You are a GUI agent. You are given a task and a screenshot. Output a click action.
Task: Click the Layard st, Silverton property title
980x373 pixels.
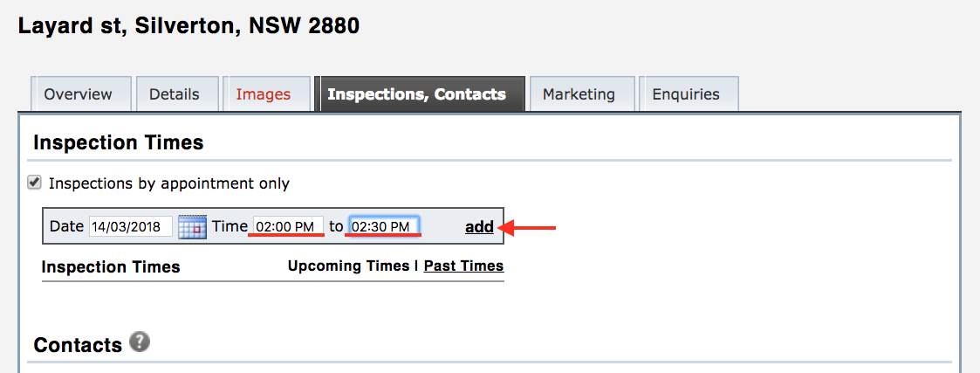188,25
